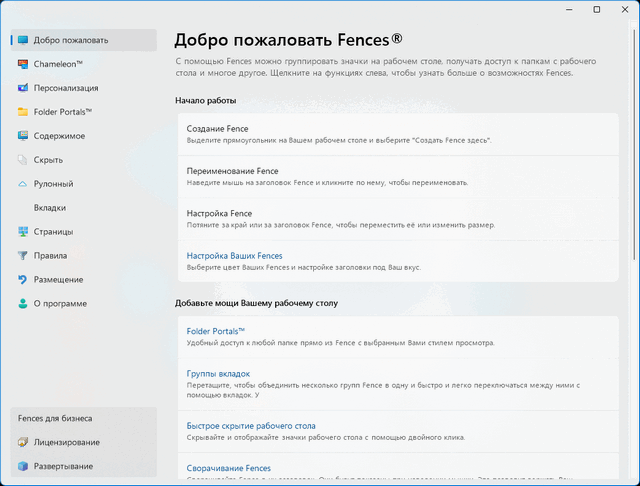Image resolution: width=640 pixels, height=486 pixels.
Task: Open the Вкладки sidebar item
Action: click(84, 208)
